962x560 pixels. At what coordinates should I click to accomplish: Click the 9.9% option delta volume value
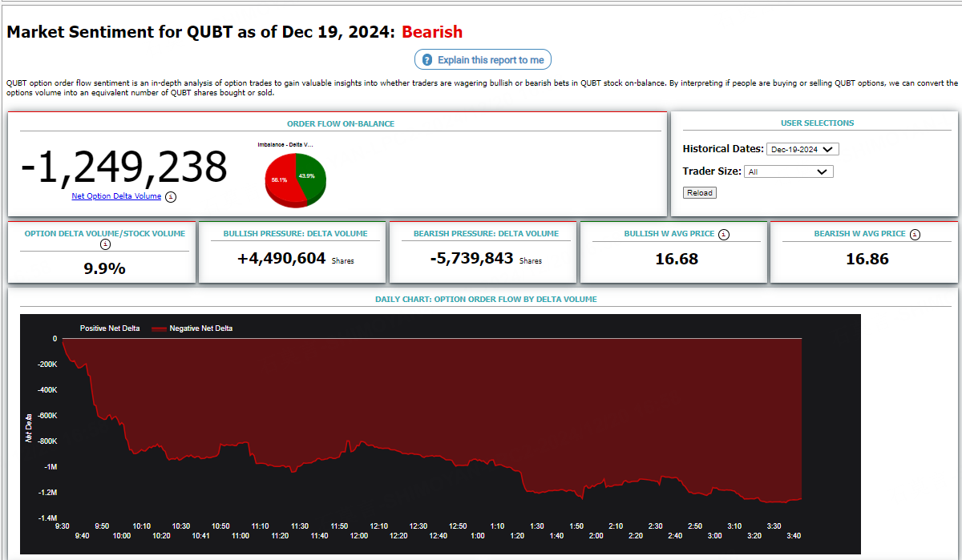105,268
